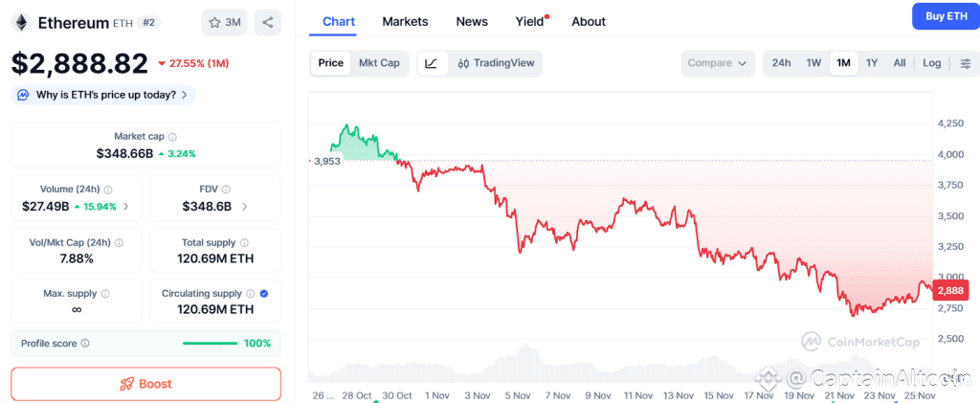
Task: Open the Compare dropdown
Action: pyautogui.click(x=718, y=63)
